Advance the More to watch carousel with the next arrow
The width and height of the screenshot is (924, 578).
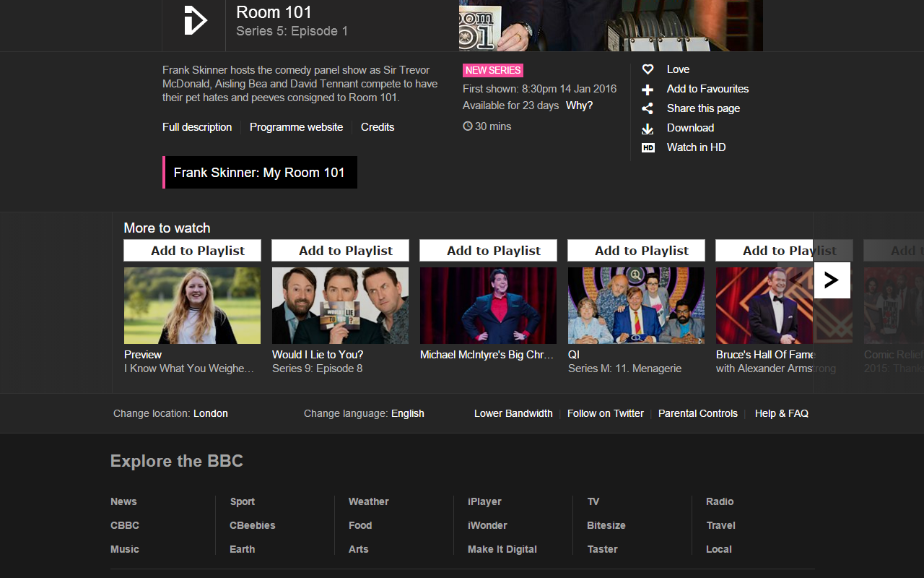(832, 280)
